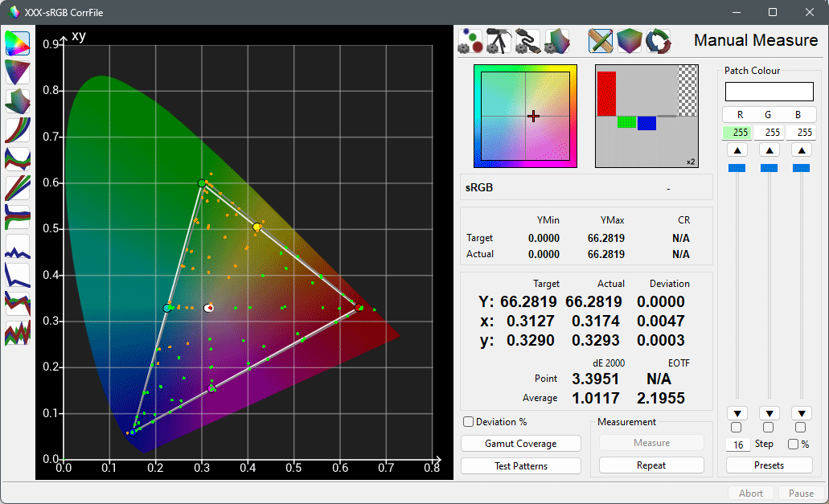Click the Repeat measurement button
Viewport: 829px width, 504px height.
[x=651, y=465]
